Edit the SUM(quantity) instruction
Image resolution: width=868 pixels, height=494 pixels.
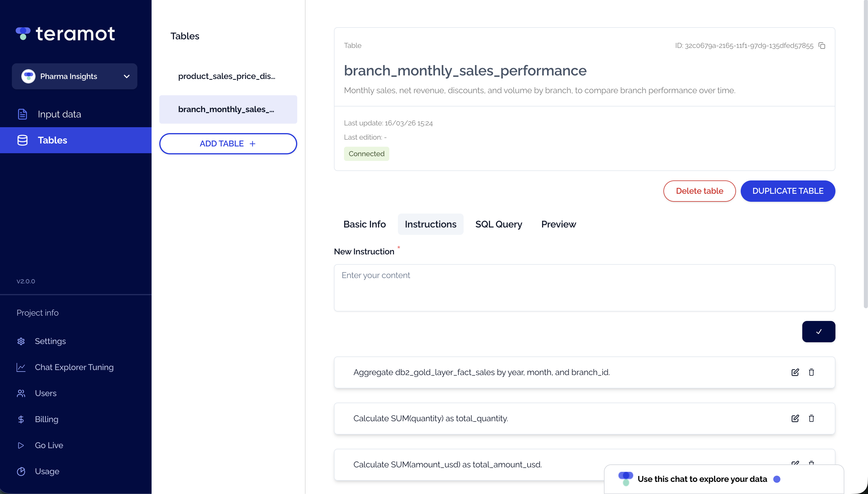[x=795, y=418]
